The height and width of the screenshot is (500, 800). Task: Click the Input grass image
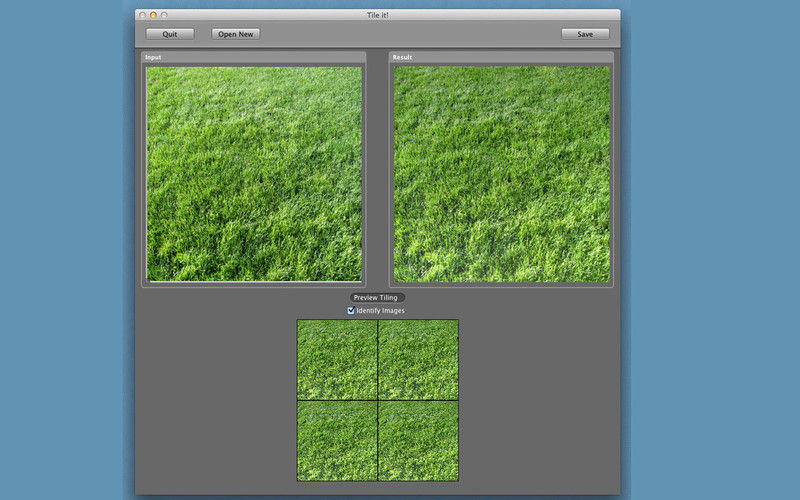click(254, 174)
